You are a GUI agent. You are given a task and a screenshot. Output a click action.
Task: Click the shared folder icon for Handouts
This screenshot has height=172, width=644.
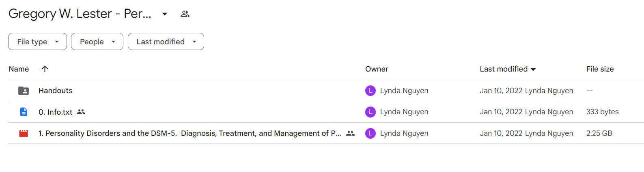(x=24, y=91)
